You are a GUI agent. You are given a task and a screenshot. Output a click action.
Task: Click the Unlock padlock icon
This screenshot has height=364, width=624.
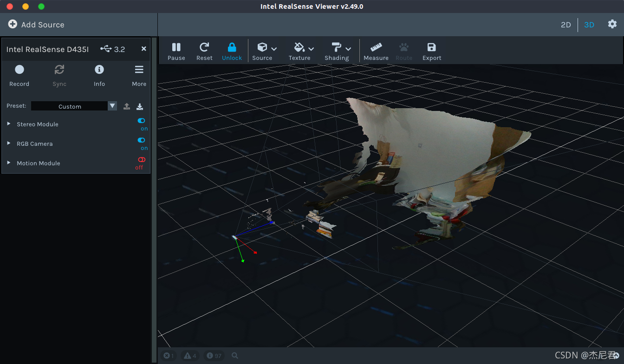[232, 47]
